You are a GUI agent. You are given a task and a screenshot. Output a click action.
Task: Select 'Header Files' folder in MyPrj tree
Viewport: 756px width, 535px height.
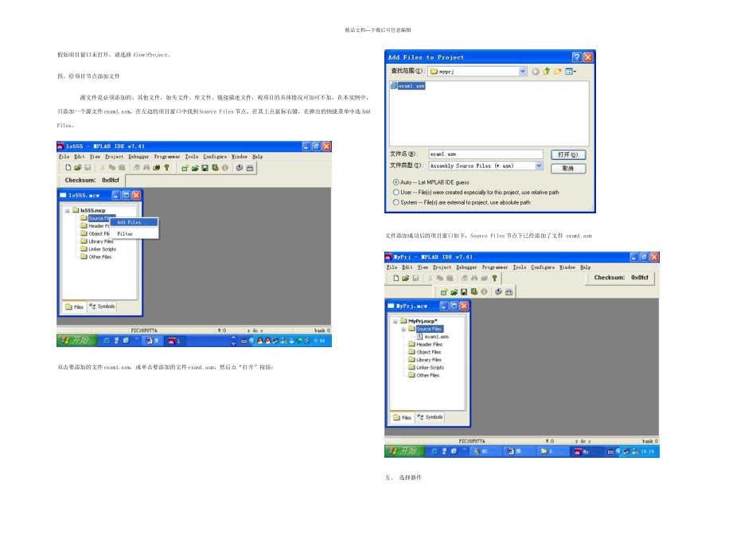[425, 345]
